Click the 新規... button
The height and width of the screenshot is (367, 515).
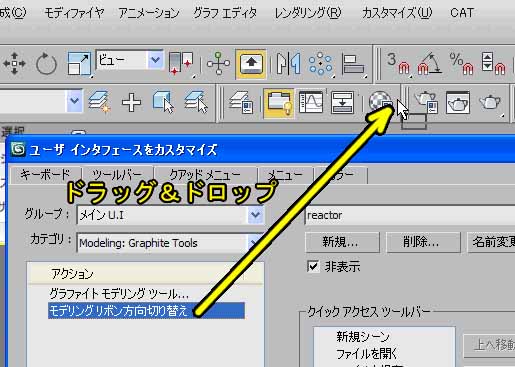click(x=342, y=242)
